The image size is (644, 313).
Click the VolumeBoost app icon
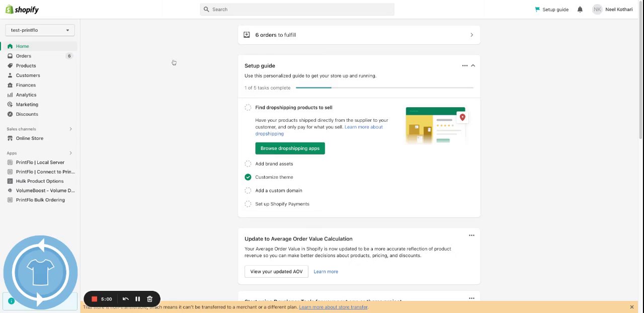point(10,191)
